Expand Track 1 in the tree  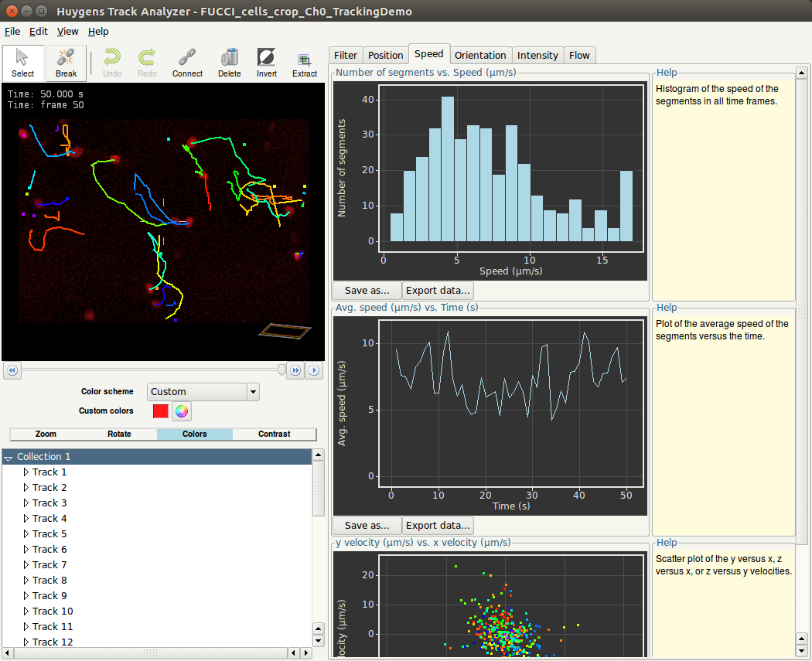coord(26,472)
